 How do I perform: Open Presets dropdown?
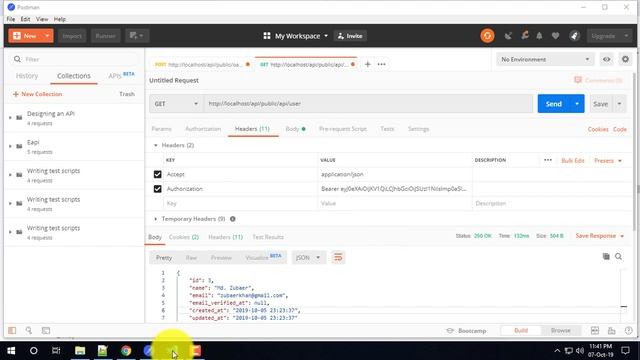click(x=608, y=160)
